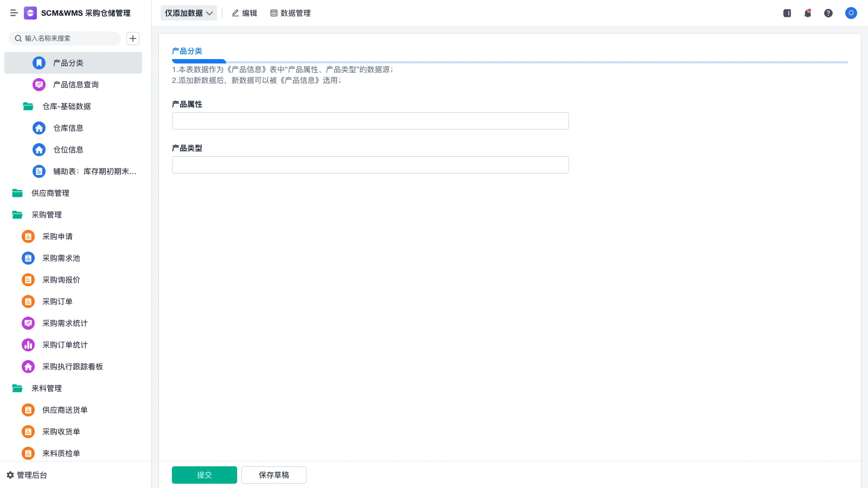The width and height of the screenshot is (868, 488).
Task: Click into the 产品属性 input field
Action: tap(371, 121)
